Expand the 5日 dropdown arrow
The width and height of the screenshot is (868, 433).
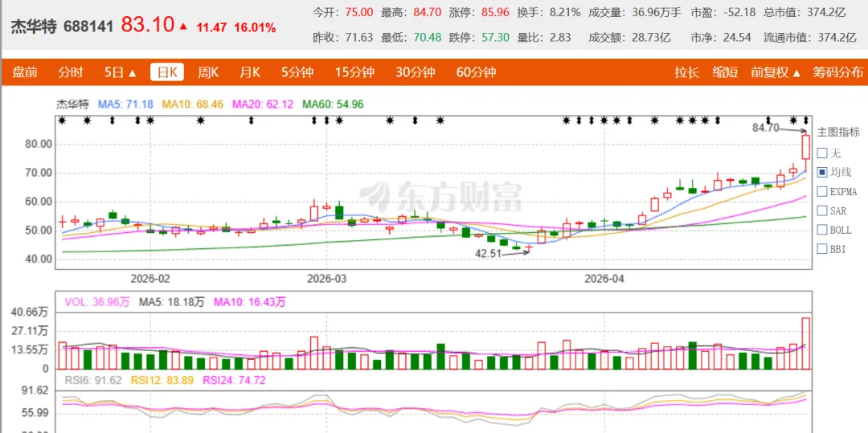[x=133, y=73]
